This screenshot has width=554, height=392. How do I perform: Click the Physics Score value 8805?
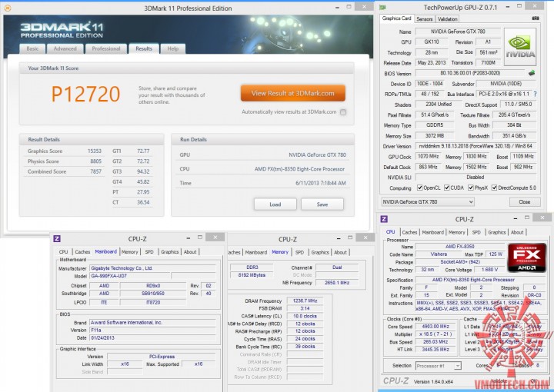[x=95, y=161]
